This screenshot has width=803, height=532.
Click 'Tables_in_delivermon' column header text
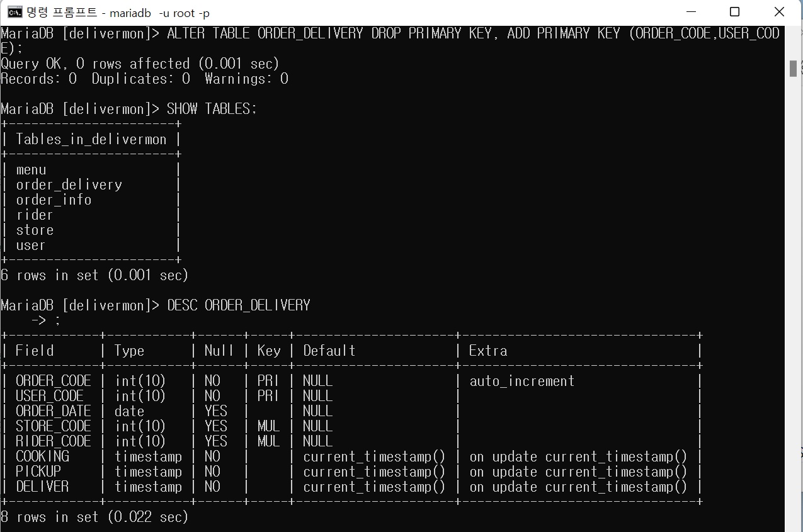tap(91, 139)
